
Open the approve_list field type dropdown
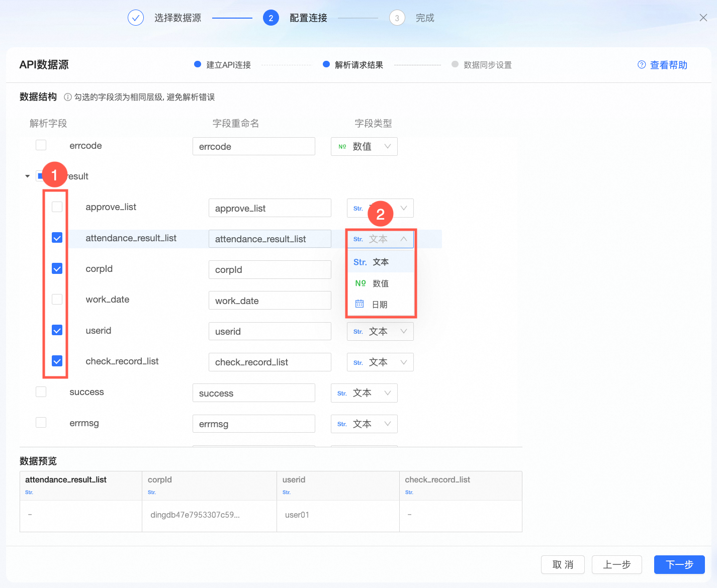tap(380, 208)
